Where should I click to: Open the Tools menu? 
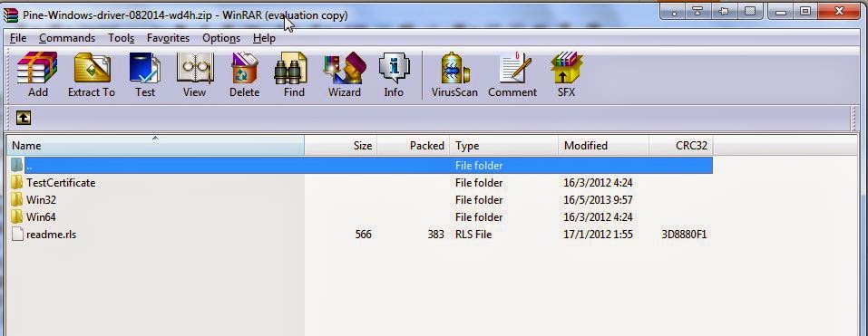(x=122, y=37)
